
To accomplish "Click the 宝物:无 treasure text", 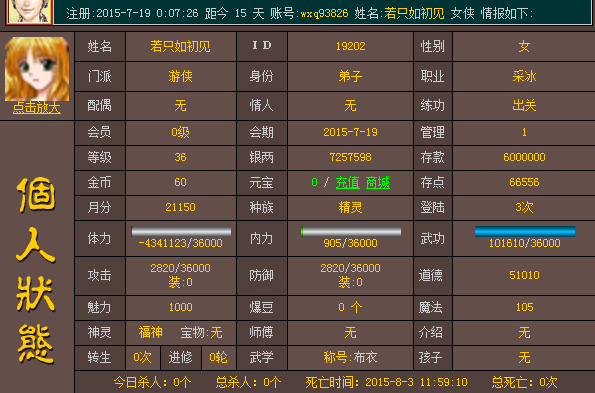I will click(201, 333).
